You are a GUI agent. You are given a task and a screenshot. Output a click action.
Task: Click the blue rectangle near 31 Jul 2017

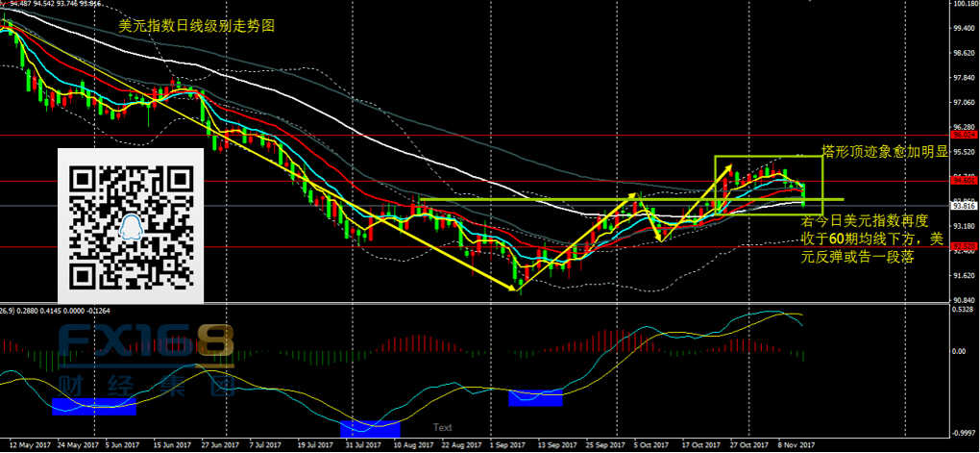pos(370,427)
